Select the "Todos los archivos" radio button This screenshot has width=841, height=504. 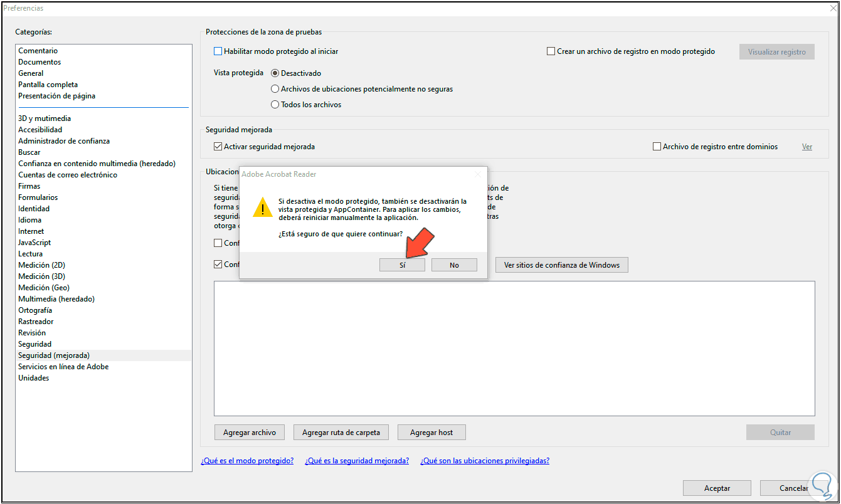pyautogui.click(x=275, y=104)
